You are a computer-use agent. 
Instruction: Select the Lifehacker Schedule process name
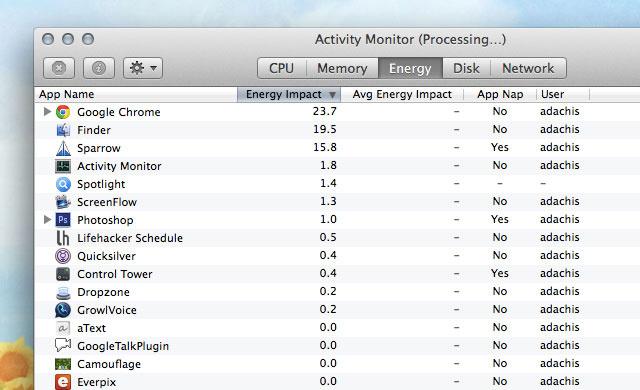130,238
